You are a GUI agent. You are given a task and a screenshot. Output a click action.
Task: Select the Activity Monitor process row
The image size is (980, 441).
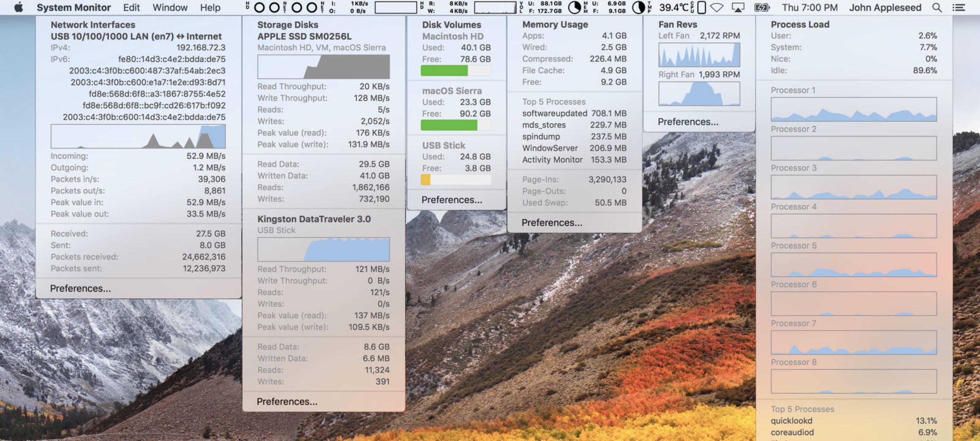pyautogui.click(x=574, y=159)
